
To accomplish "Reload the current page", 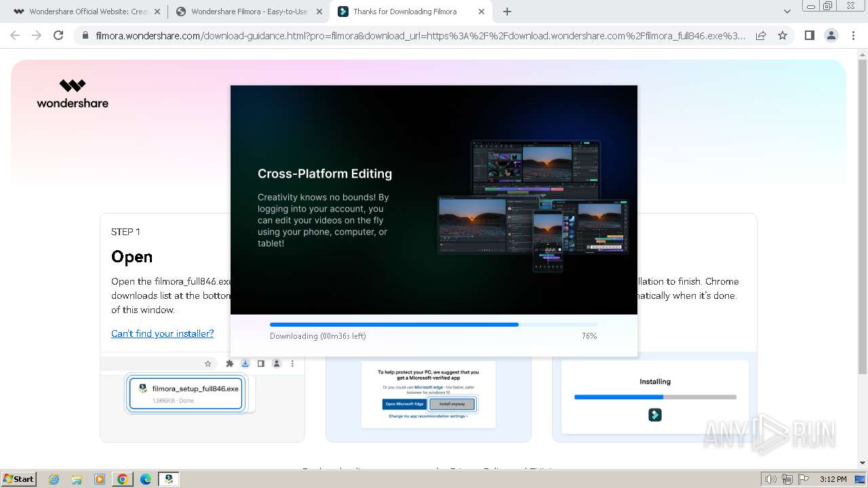I will pos(58,35).
